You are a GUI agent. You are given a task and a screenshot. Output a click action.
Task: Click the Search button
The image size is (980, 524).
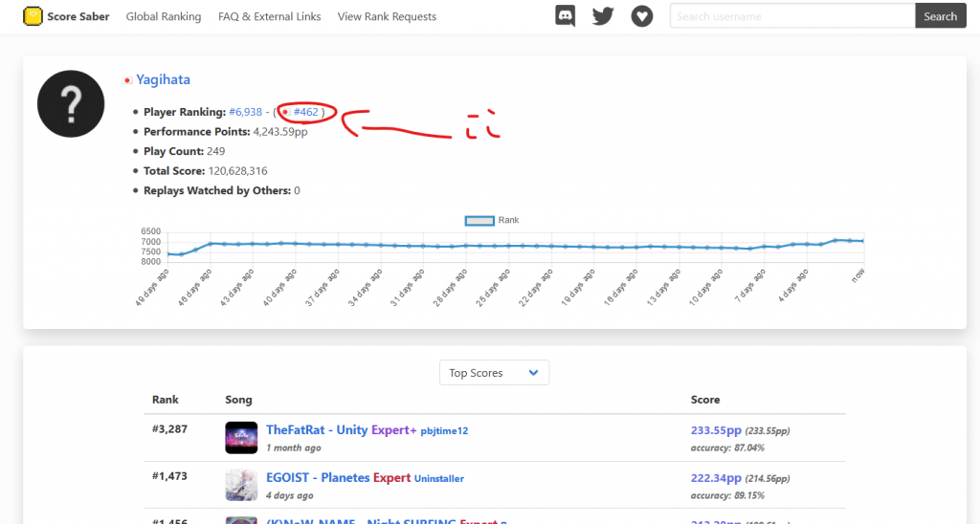click(941, 16)
